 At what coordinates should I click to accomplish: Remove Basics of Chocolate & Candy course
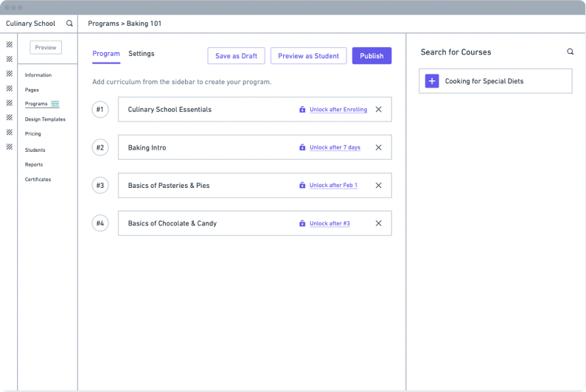coord(378,223)
